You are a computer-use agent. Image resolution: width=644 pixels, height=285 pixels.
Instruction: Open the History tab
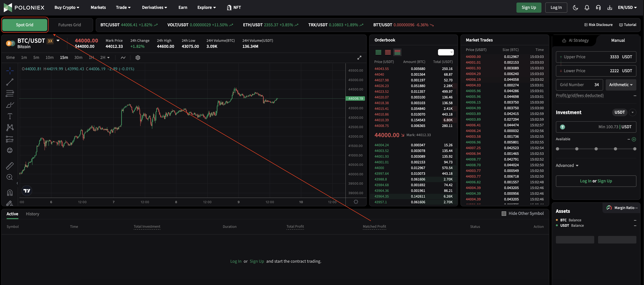[32, 214]
